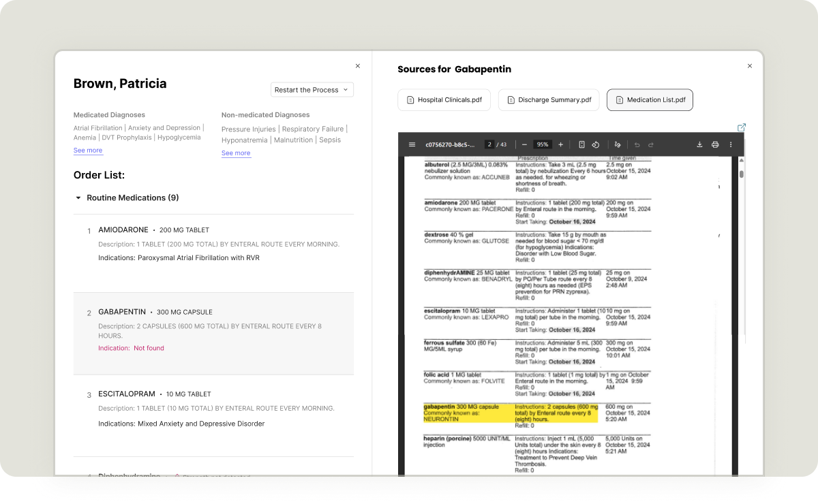Viewport: 818px width, 504px height.
Task: Click the highlighted gabapentin 300 MG capsule entry
Action: coord(511,413)
